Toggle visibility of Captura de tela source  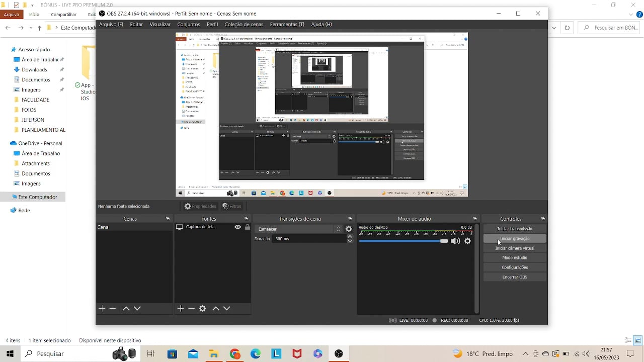(238, 227)
